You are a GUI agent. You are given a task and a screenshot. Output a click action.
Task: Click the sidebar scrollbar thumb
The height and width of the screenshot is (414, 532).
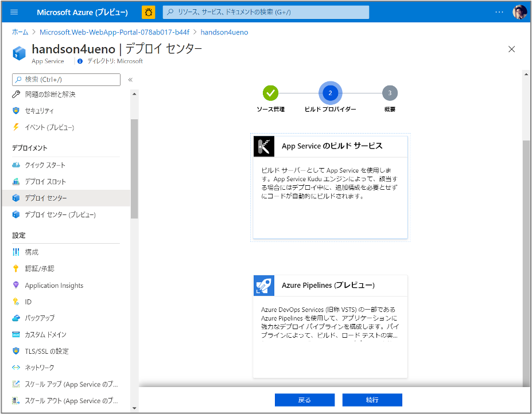pos(134,169)
